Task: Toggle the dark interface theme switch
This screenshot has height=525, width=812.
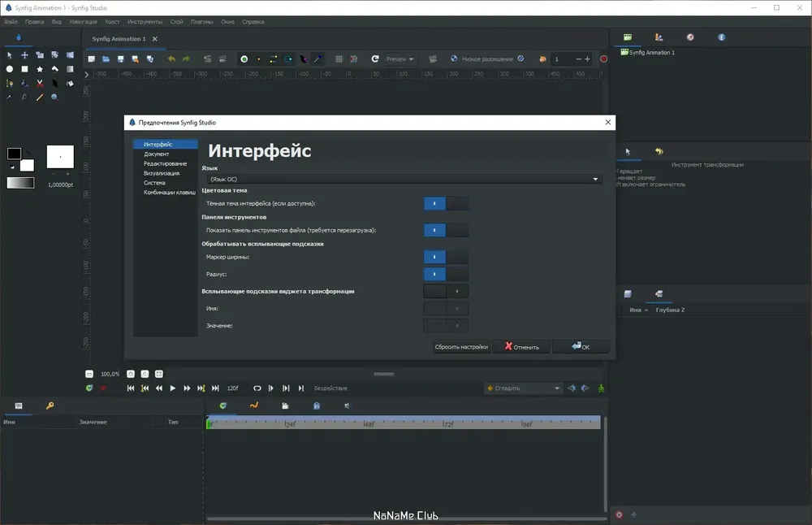Action: click(446, 204)
